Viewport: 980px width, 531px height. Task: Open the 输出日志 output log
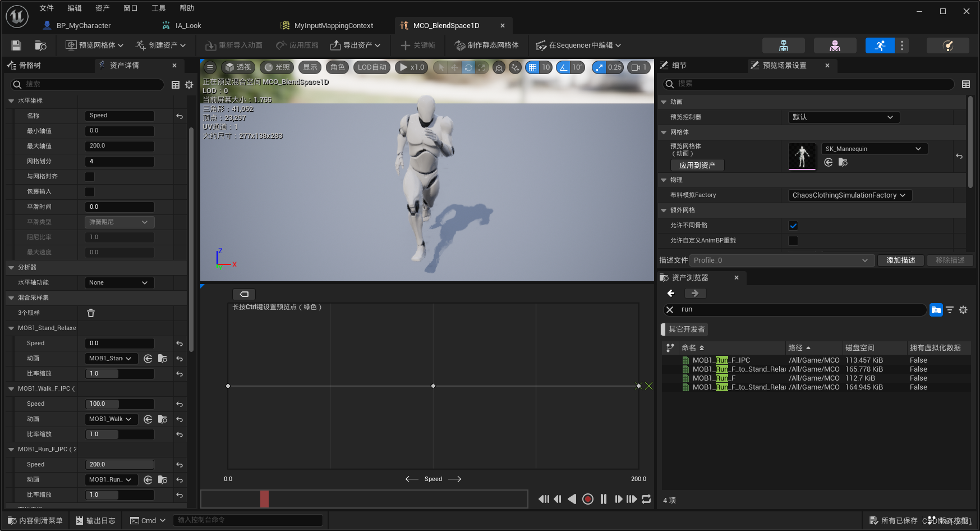click(x=95, y=521)
